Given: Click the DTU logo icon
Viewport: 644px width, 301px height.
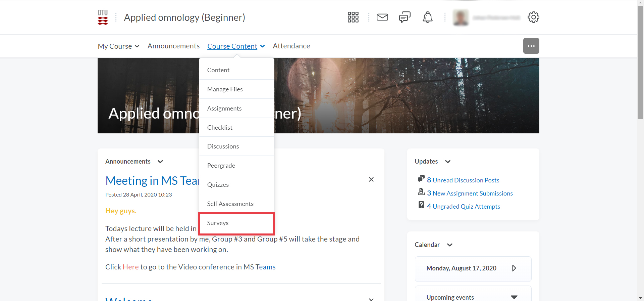Looking at the screenshot, I should 103,17.
